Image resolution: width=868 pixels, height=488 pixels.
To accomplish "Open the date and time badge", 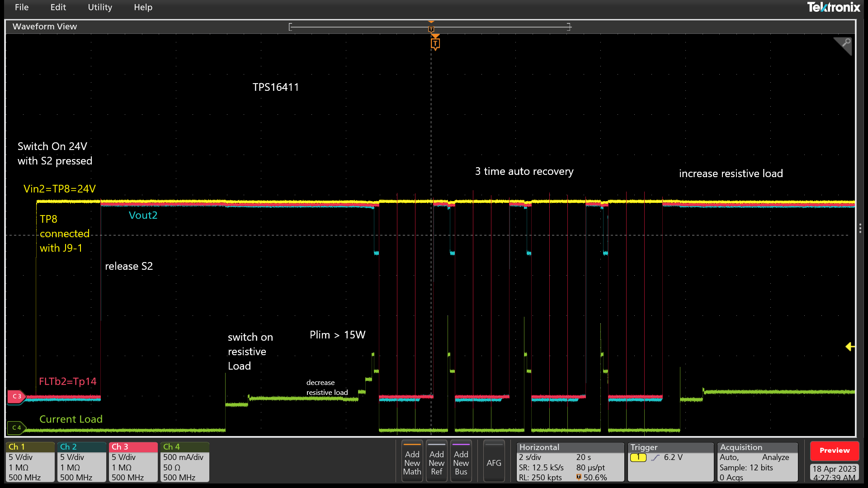I will (835, 473).
